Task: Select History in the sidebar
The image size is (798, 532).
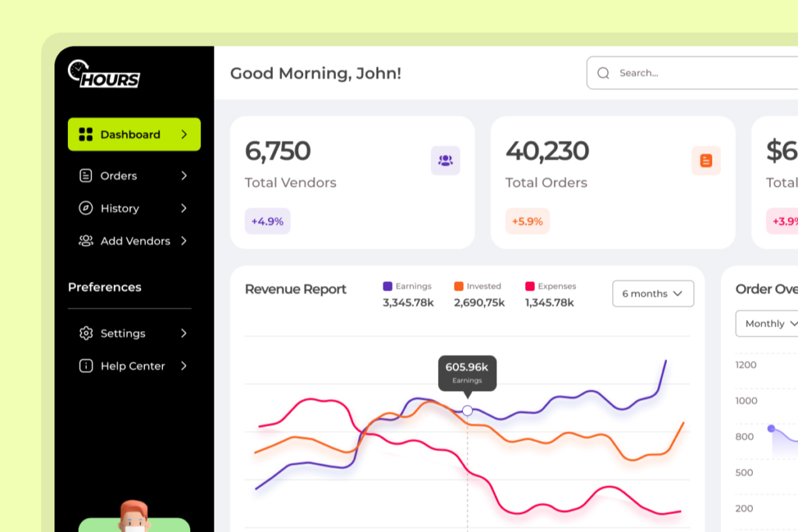Action: (120, 209)
